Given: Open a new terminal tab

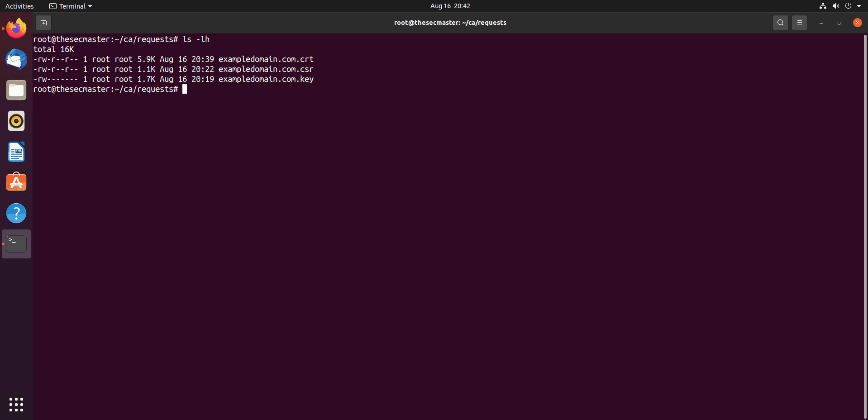Looking at the screenshot, I should click(43, 23).
